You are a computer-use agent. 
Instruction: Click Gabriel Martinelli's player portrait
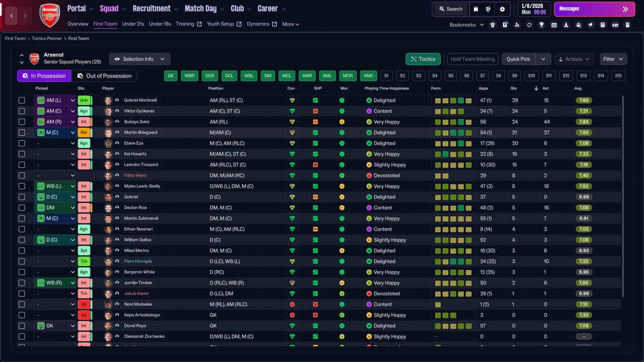tap(108, 100)
